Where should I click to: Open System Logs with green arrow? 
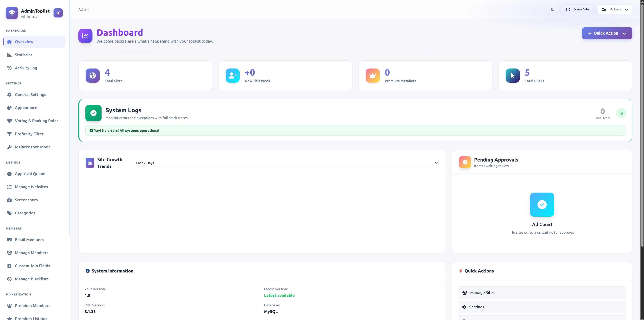coord(621,113)
